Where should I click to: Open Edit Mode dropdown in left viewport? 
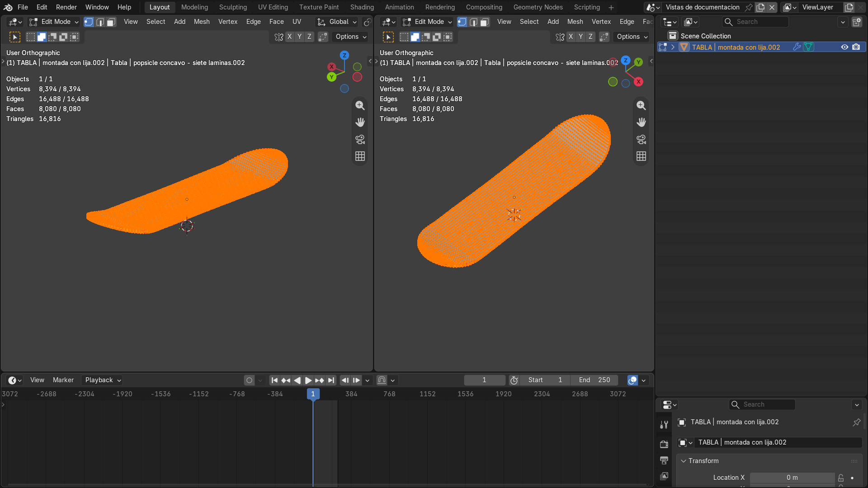[53, 22]
